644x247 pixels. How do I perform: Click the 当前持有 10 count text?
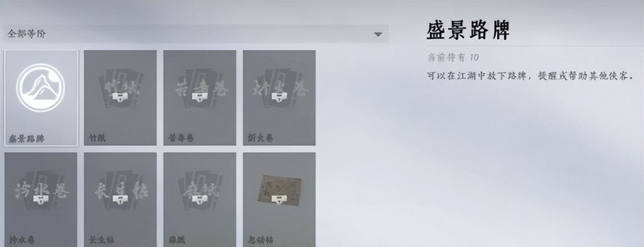tap(453, 57)
